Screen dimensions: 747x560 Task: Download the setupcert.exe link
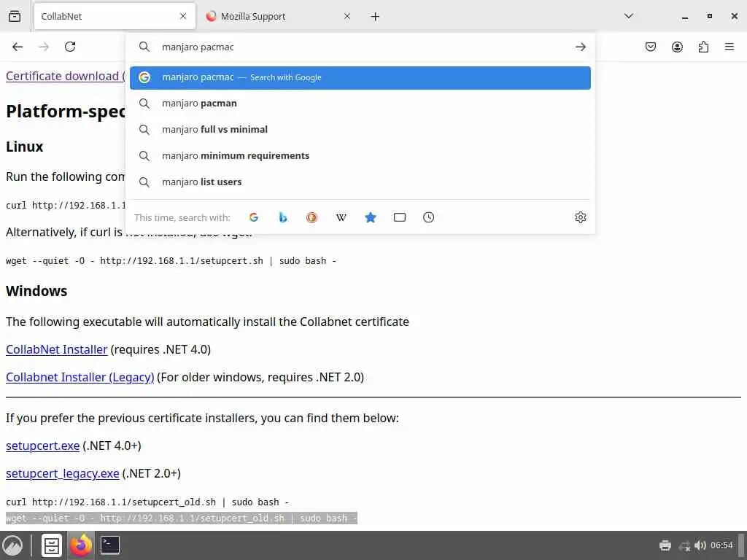coord(43,446)
